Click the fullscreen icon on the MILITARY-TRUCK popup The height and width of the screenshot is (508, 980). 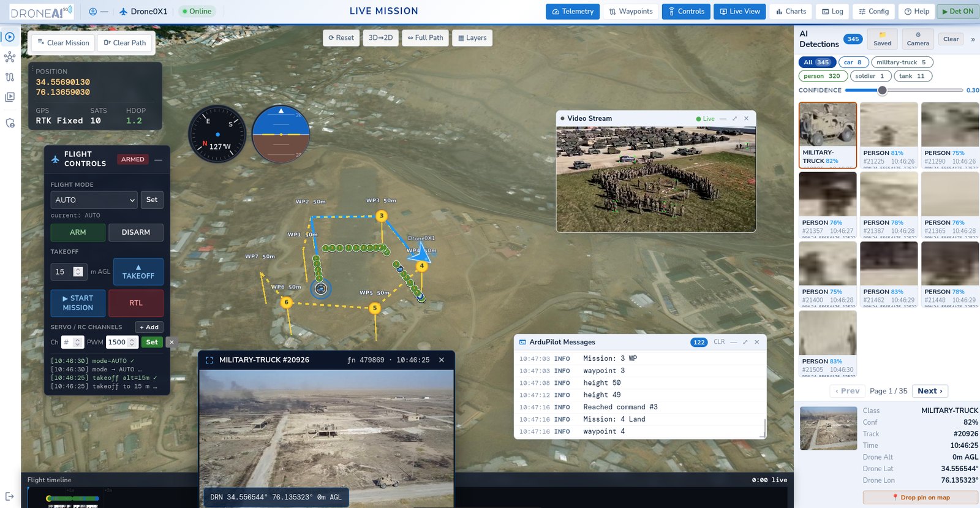click(209, 360)
